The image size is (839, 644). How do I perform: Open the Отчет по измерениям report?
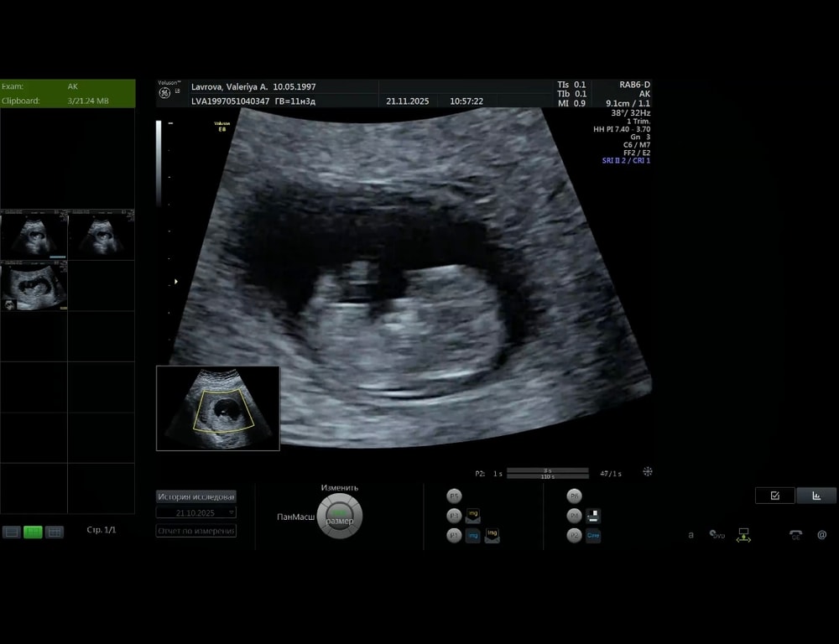195,531
